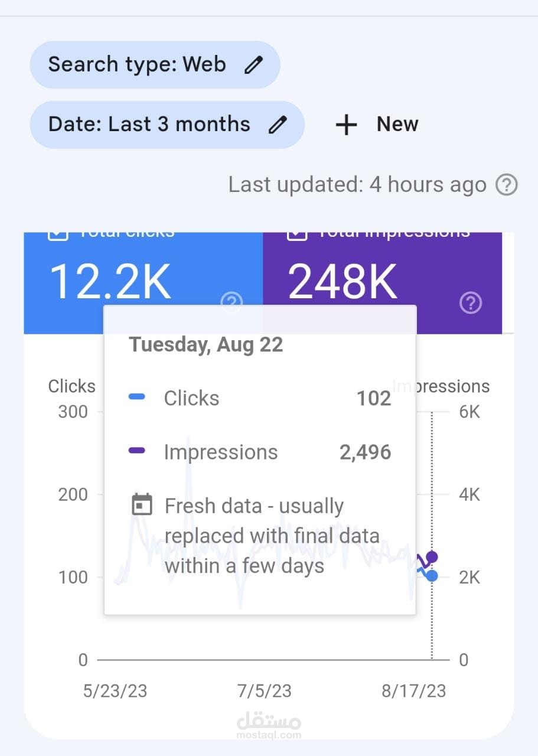Select the 248K impressions card
The image size is (538, 756).
(383, 283)
